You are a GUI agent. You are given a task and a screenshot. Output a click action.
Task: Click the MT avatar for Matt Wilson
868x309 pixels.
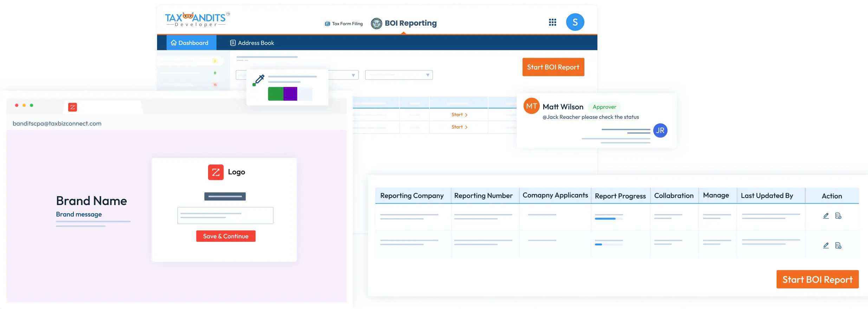(x=531, y=106)
